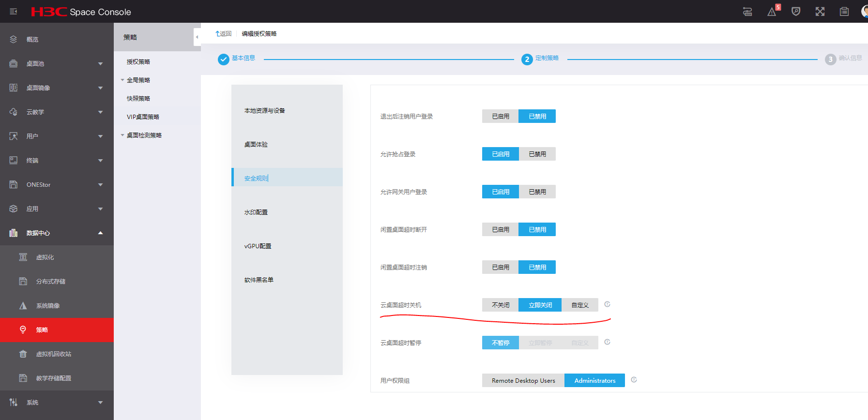The image size is (868, 420).
Task: Show help icon for 用户权限组
Action: pyautogui.click(x=634, y=380)
